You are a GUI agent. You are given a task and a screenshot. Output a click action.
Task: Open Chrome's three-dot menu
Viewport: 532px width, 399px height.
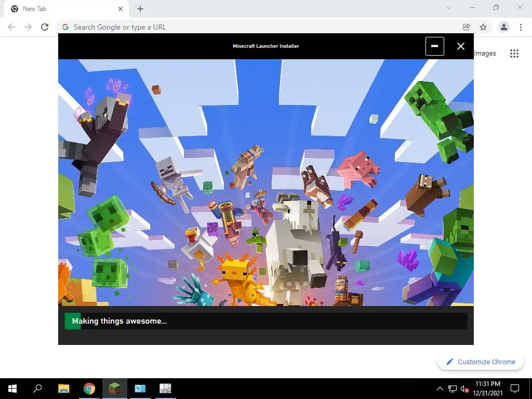(521, 27)
